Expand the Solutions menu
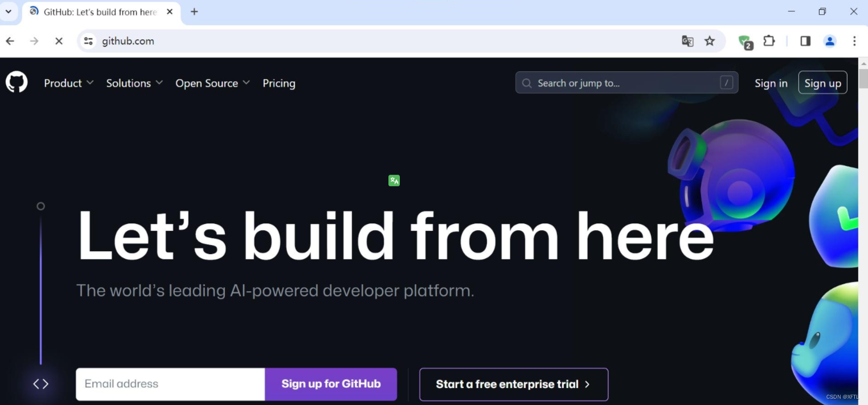This screenshot has height=405, width=868. pos(134,83)
